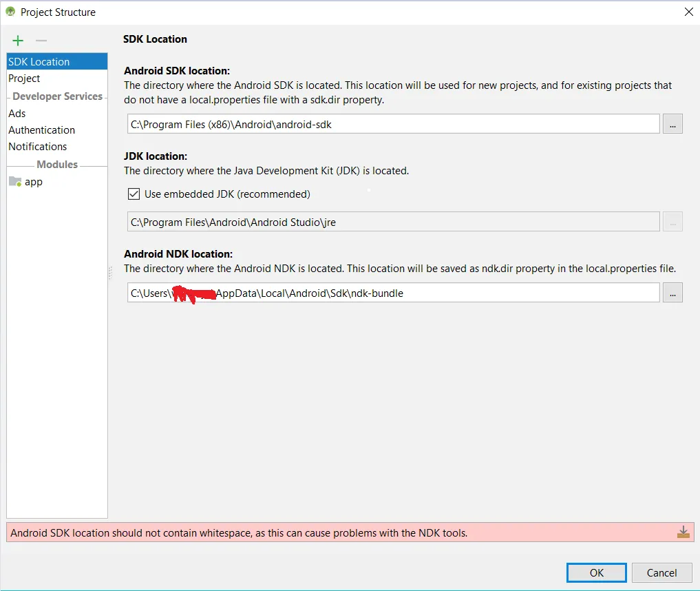Click the JDK location path field

393,222
